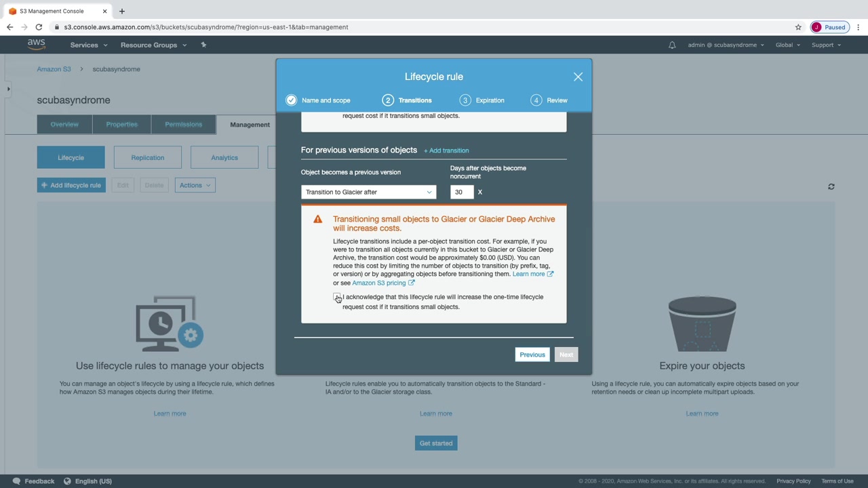Reload the browser page
The image size is (868, 488).
39,27
